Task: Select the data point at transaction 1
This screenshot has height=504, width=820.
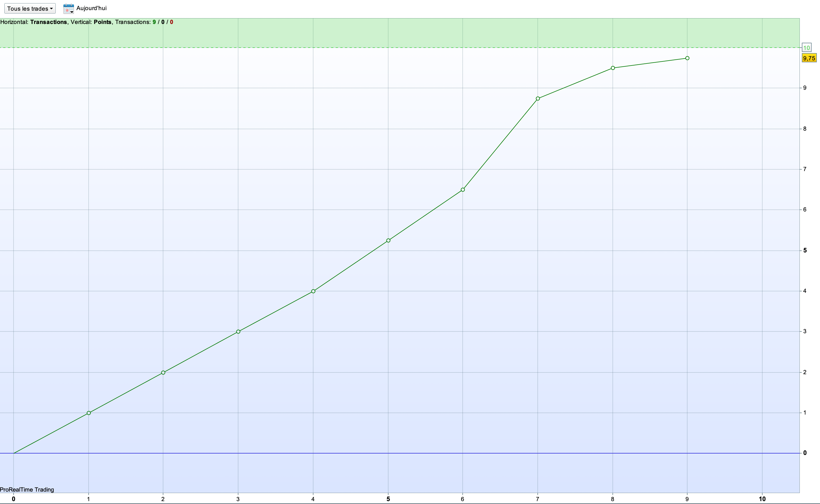Action: [x=89, y=413]
